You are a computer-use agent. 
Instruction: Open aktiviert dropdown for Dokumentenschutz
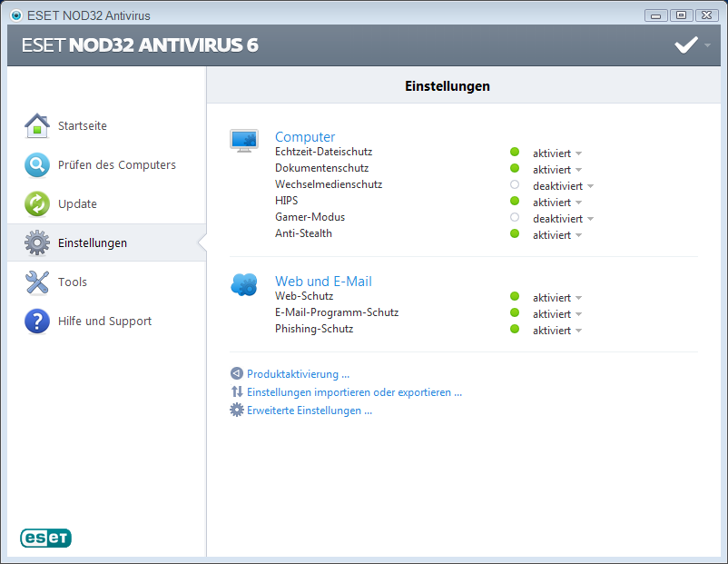[x=557, y=170]
